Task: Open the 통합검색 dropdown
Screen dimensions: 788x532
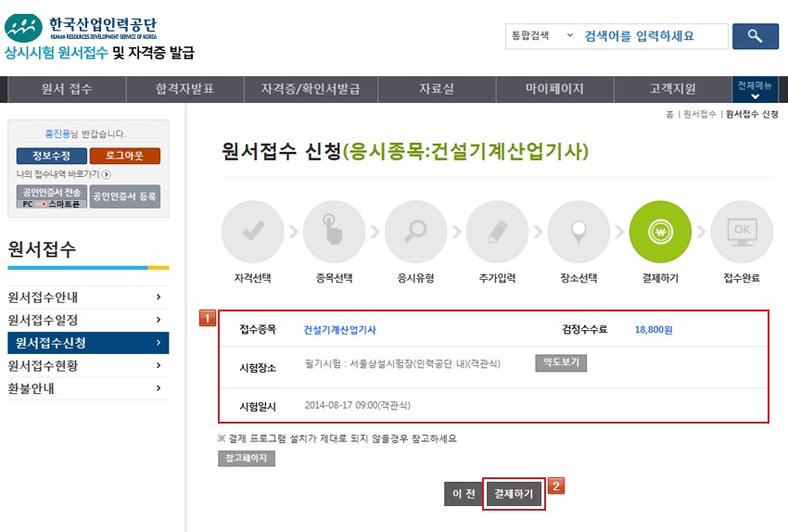Action: click(x=541, y=36)
